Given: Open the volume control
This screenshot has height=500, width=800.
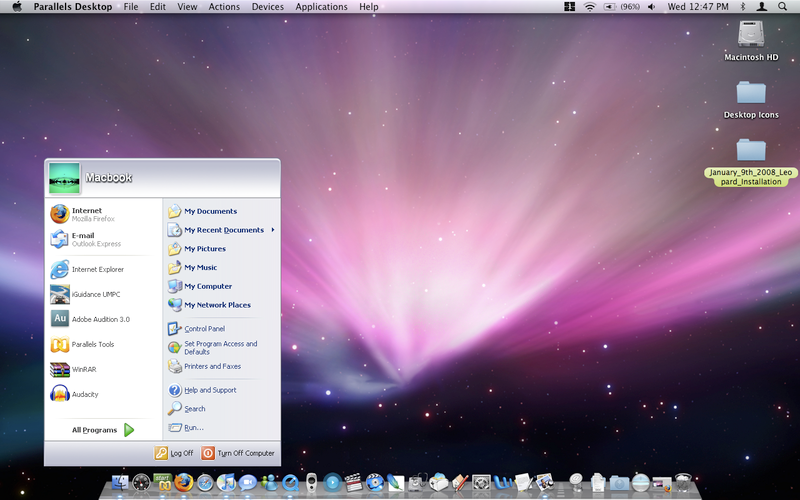Looking at the screenshot, I should 652,7.
